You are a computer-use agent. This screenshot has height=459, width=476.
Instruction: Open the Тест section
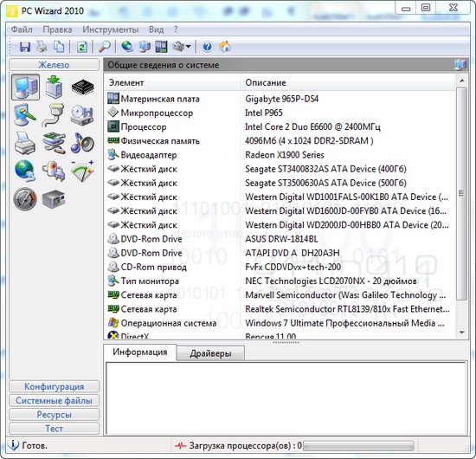(54, 429)
